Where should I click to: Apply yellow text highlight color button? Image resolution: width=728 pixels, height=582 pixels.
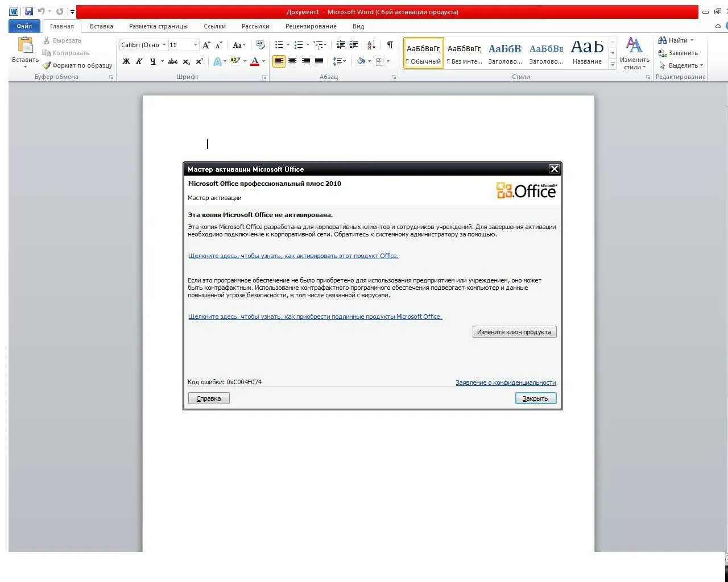[235, 61]
